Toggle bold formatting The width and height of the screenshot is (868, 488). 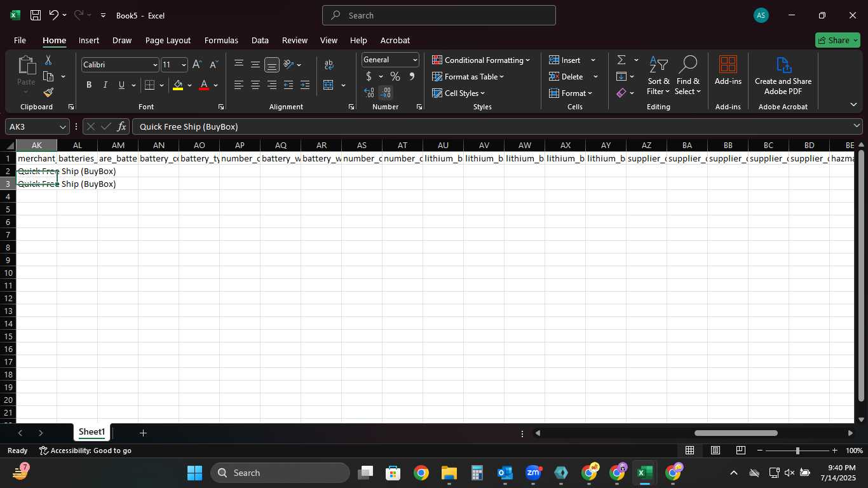point(89,85)
